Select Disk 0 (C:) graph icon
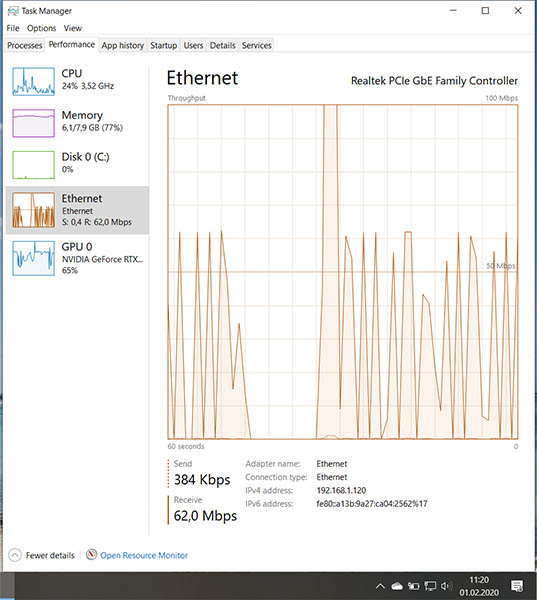 [33, 165]
